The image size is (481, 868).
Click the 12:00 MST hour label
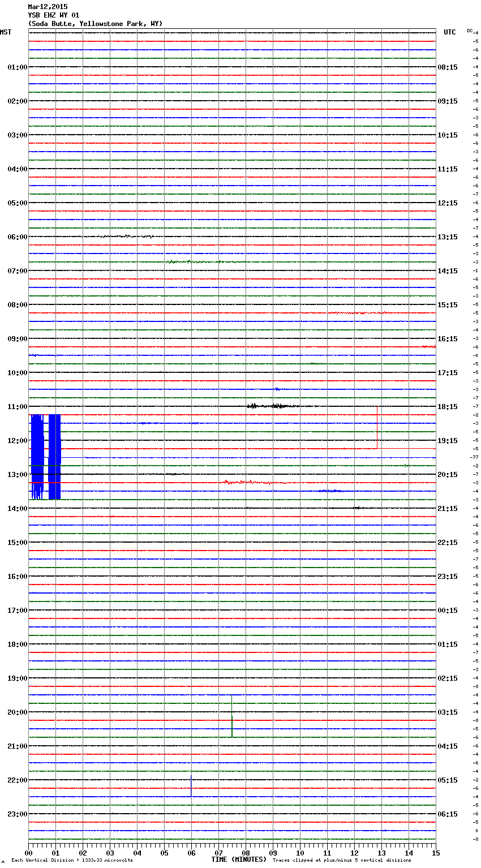coord(17,441)
